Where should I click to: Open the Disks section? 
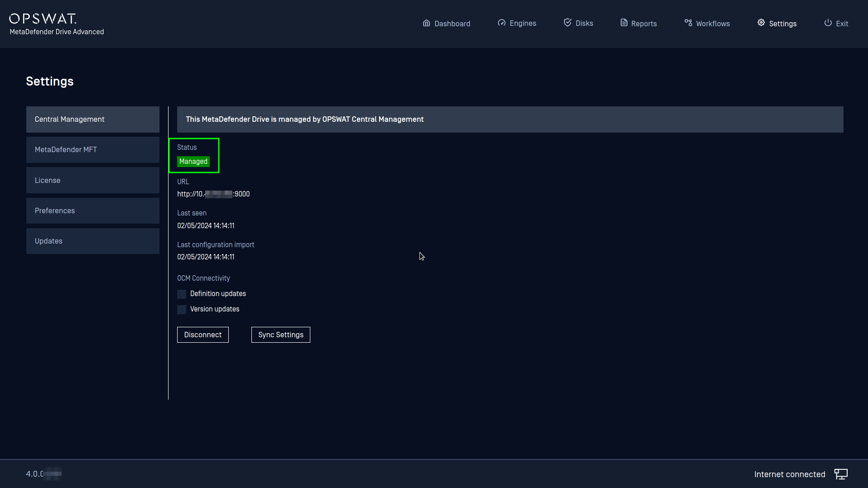click(x=579, y=24)
